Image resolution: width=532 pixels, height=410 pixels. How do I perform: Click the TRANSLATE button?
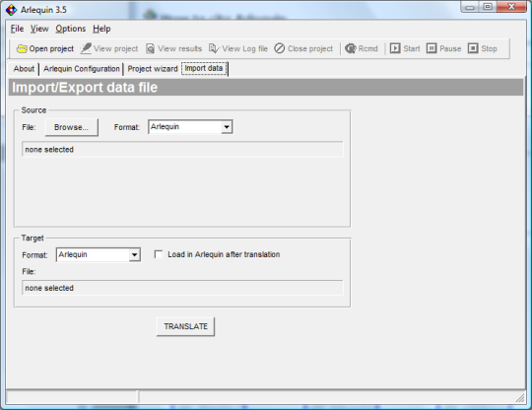tap(185, 326)
